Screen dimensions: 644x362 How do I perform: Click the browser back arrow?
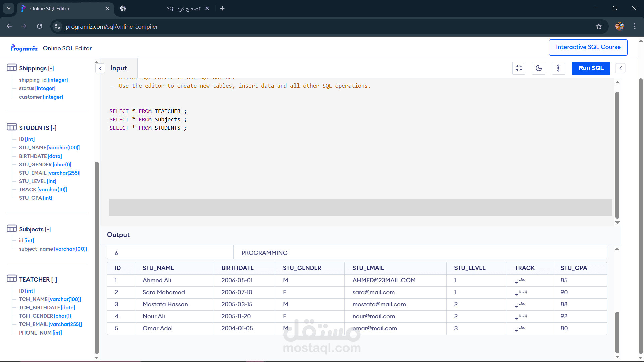point(9,26)
